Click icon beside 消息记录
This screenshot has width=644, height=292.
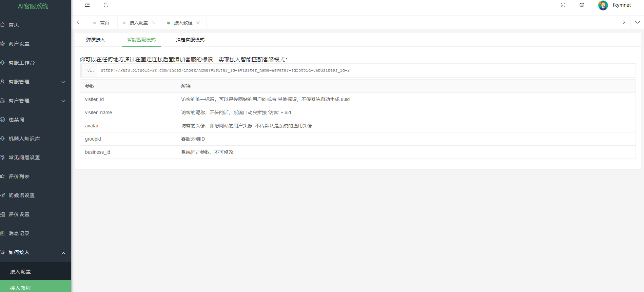(2, 233)
